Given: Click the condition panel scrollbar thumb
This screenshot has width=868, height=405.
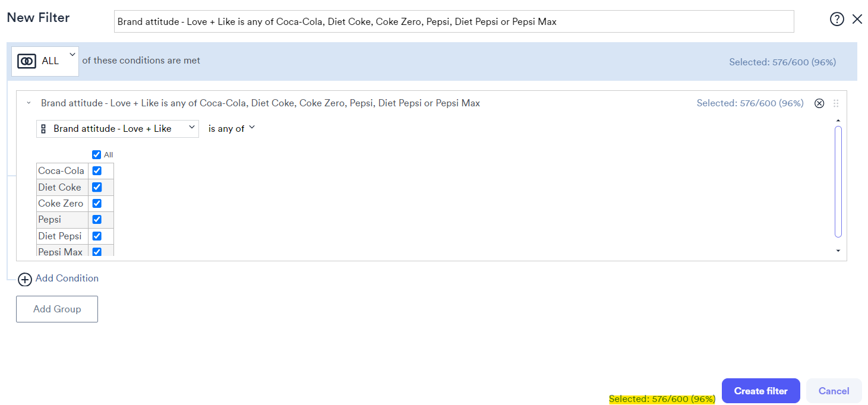Looking at the screenshot, I should 838,182.
